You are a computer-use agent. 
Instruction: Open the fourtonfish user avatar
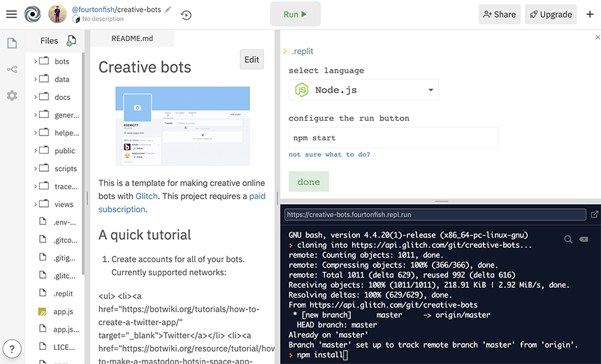[57, 14]
